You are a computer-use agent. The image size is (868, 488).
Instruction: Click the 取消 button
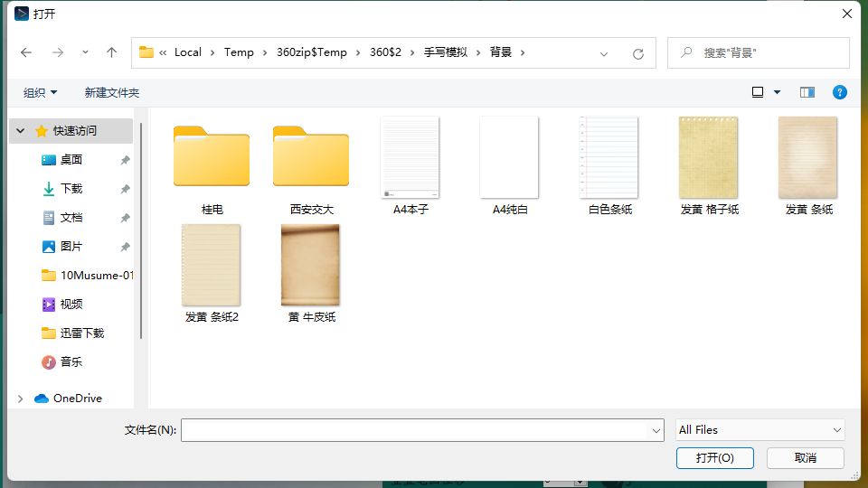[x=806, y=458]
